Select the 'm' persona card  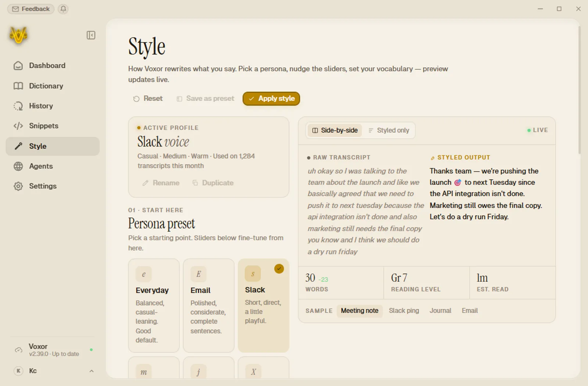click(154, 368)
